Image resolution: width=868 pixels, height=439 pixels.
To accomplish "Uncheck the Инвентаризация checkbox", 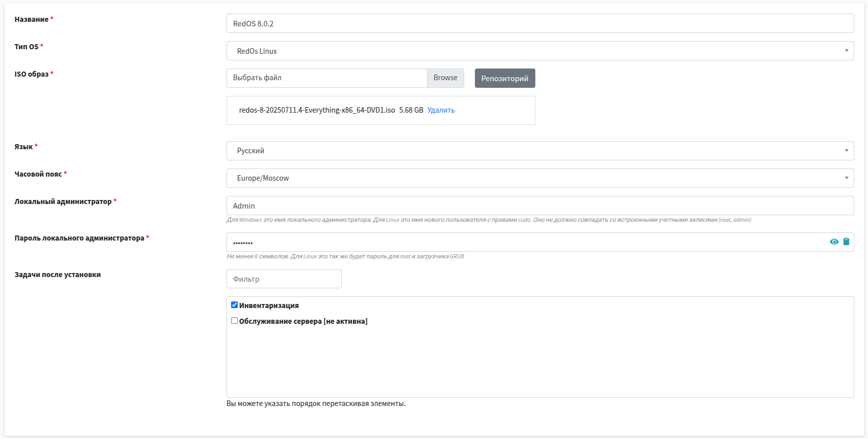I will tap(234, 305).
